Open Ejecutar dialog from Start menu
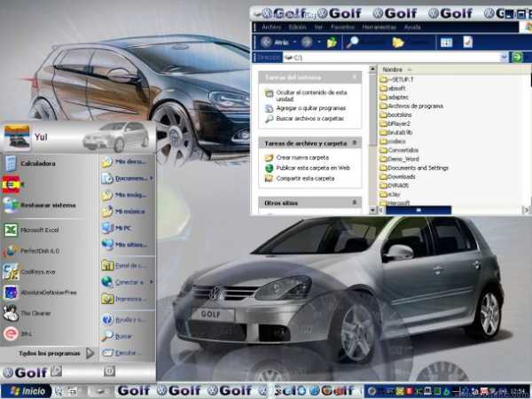Image resolution: width=532 pixels, height=399 pixels. tap(121, 353)
